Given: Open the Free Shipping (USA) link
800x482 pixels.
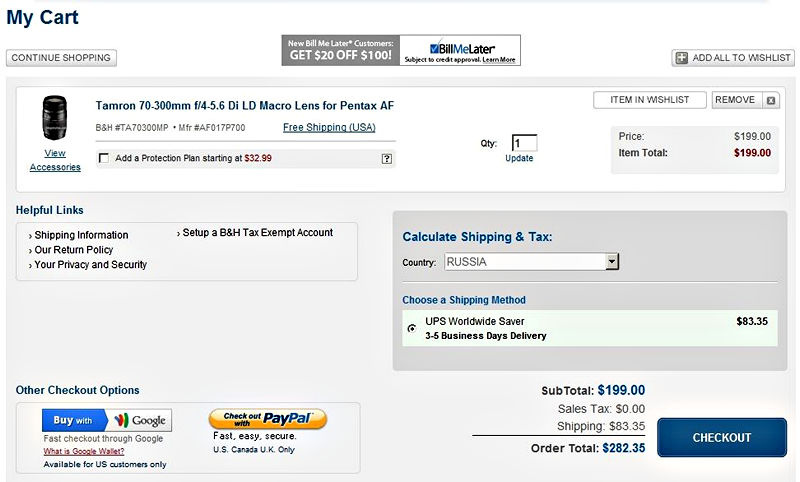Looking at the screenshot, I should click(329, 128).
